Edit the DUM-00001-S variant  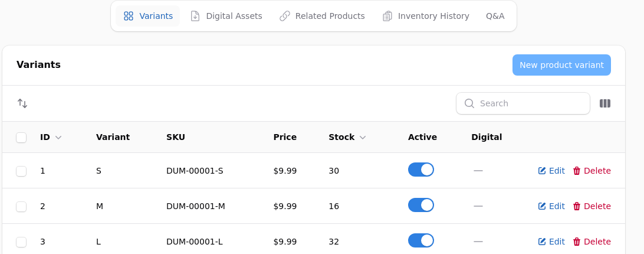pyautogui.click(x=551, y=171)
